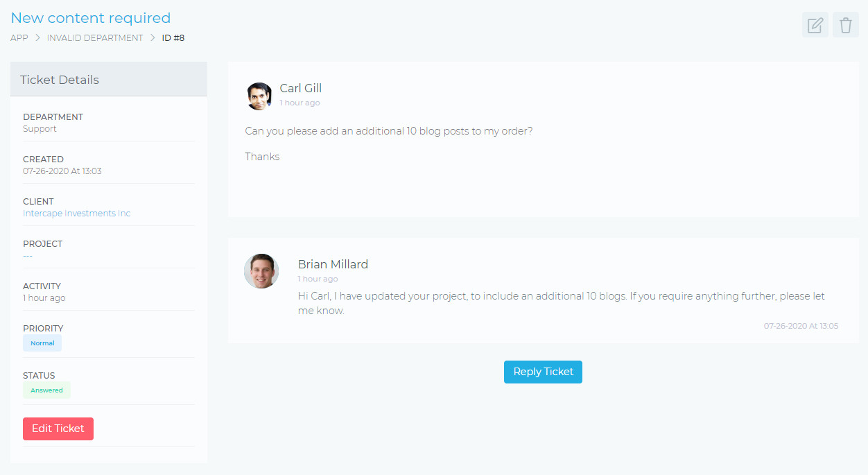Click the Carl Gill author name
Image resolution: width=868 pixels, height=475 pixels.
301,88
